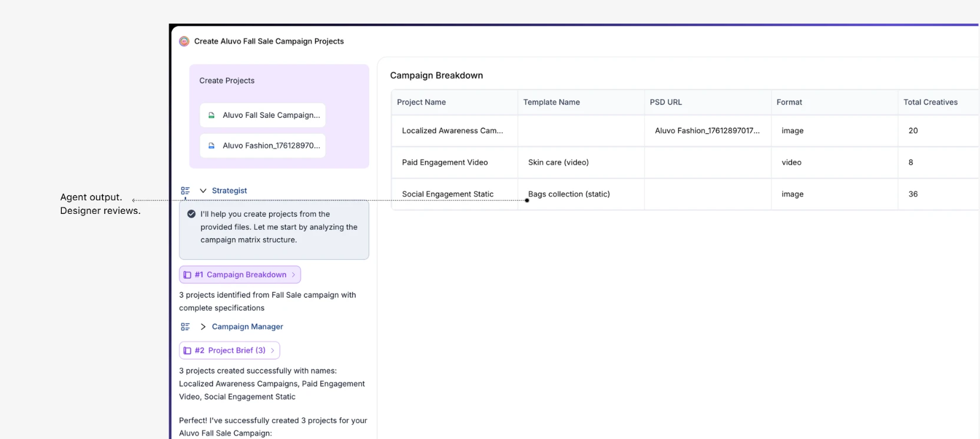The width and height of the screenshot is (980, 439).
Task: Click the blue file icon on Aluvo Fashion chip
Action: point(211,146)
